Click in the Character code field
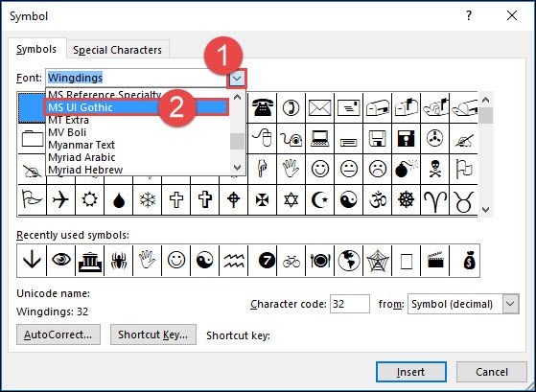The height and width of the screenshot is (392, 536). point(349,304)
